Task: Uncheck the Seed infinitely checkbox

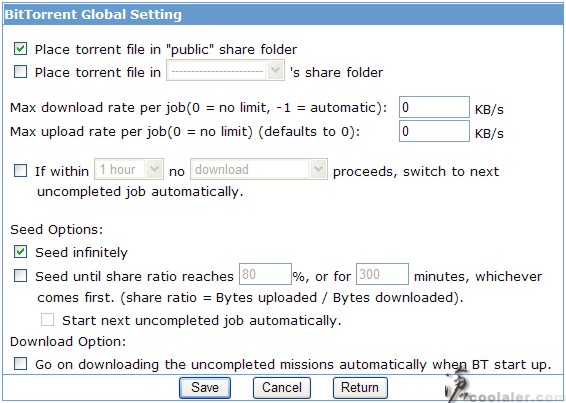Action: (20, 251)
